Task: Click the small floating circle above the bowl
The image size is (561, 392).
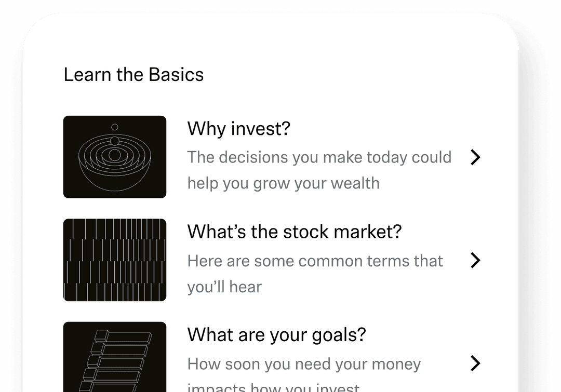Action: 115,127
